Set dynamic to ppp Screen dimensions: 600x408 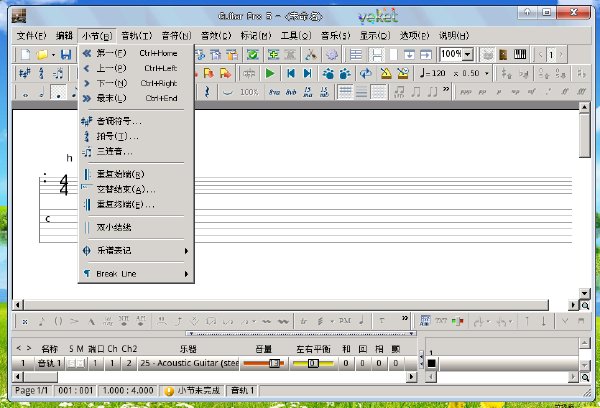point(465,92)
